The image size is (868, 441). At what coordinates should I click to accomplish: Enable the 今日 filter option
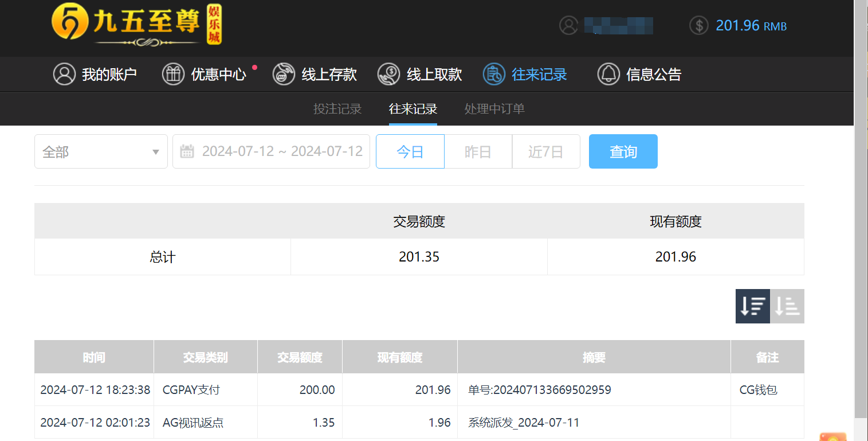(410, 151)
